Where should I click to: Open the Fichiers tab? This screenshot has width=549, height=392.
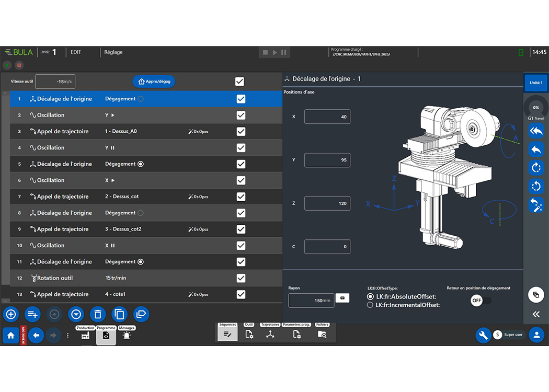point(322,334)
